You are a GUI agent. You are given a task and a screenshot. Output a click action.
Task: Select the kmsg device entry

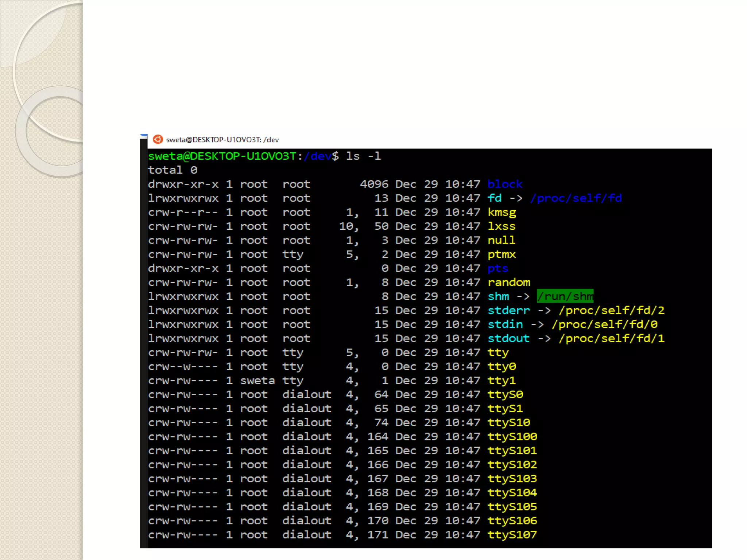click(x=502, y=212)
